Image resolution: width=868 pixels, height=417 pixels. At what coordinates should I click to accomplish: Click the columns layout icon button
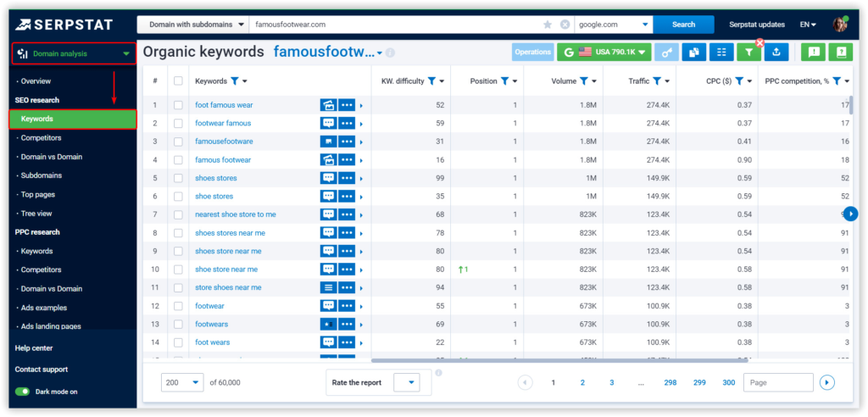coord(721,52)
